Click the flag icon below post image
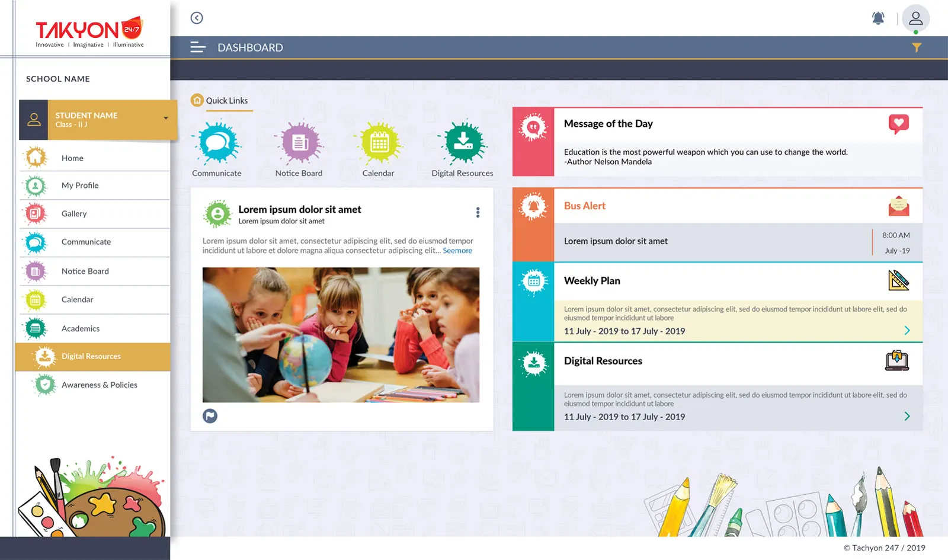The width and height of the screenshot is (948, 560). click(210, 416)
